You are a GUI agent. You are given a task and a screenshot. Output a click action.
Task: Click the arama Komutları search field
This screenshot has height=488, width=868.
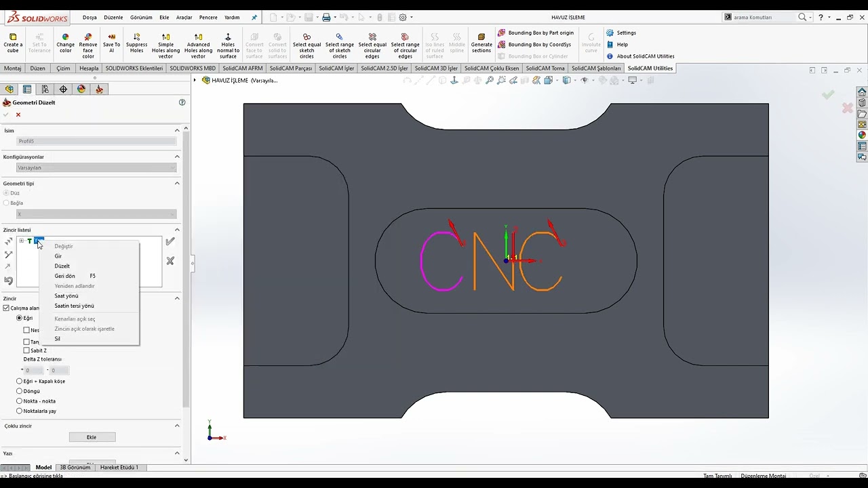pos(764,18)
